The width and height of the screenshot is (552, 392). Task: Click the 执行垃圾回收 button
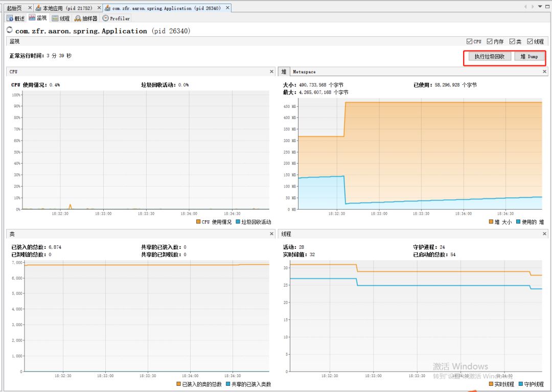[489, 56]
